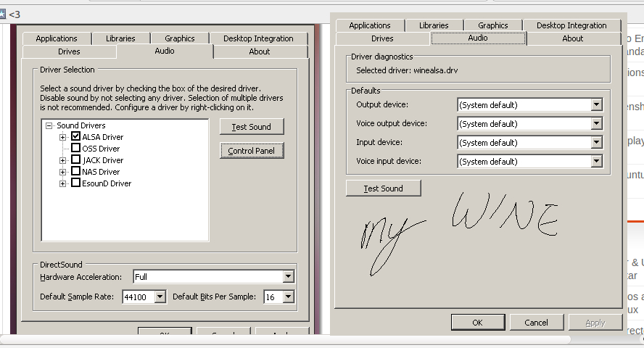Click Test Sound below Defaults group

(383, 188)
